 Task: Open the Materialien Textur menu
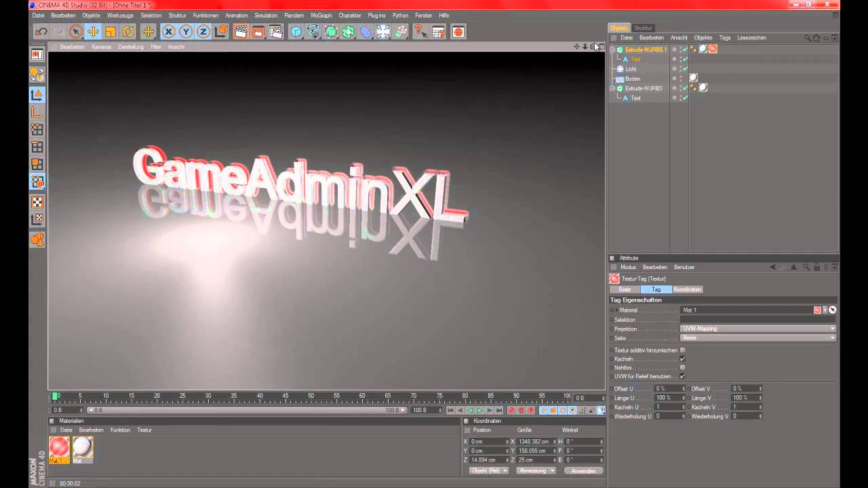[x=144, y=430]
